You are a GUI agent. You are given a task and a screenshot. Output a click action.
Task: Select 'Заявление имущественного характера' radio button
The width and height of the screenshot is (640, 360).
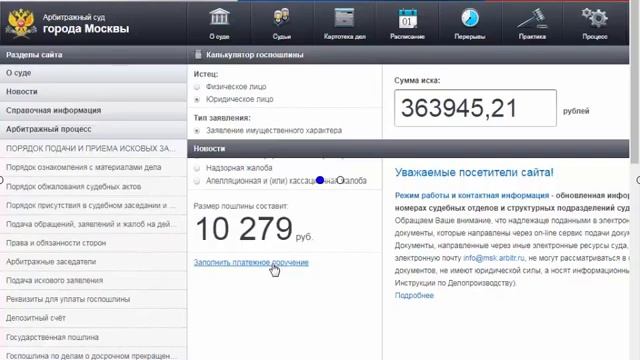(x=197, y=131)
